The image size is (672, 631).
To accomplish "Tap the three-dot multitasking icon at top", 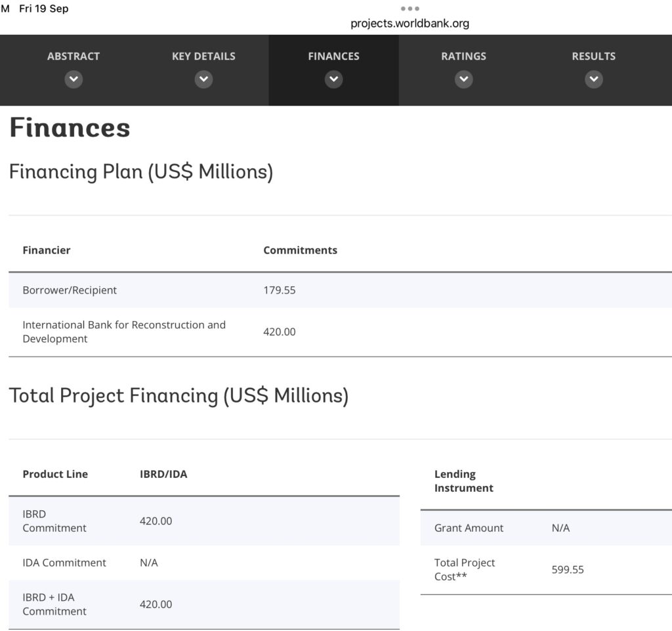I will [409, 9].
